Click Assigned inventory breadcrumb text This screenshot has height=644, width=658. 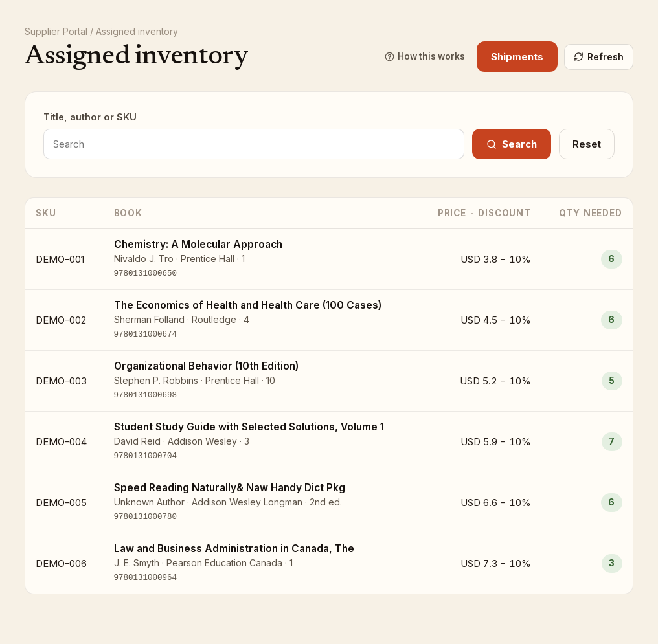coord(137,32)
